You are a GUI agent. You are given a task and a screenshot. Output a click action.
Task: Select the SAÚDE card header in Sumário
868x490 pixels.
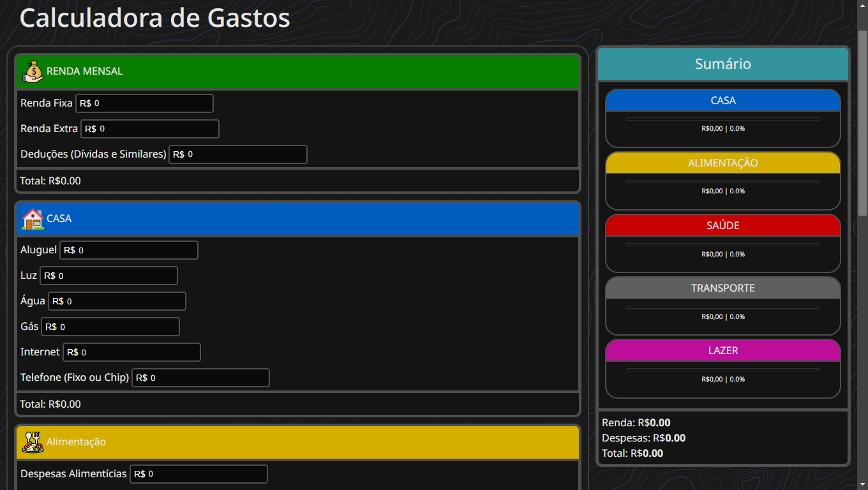(x=723, y=225)
